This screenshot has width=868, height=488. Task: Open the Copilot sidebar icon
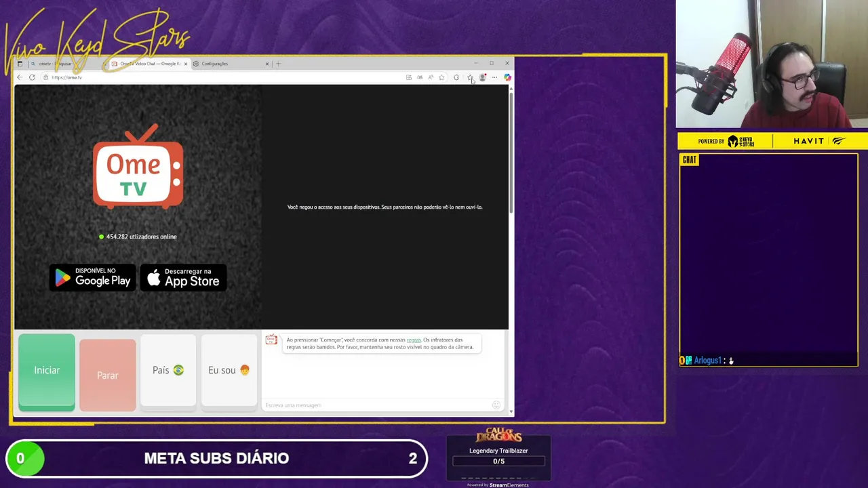pos(507,77)
